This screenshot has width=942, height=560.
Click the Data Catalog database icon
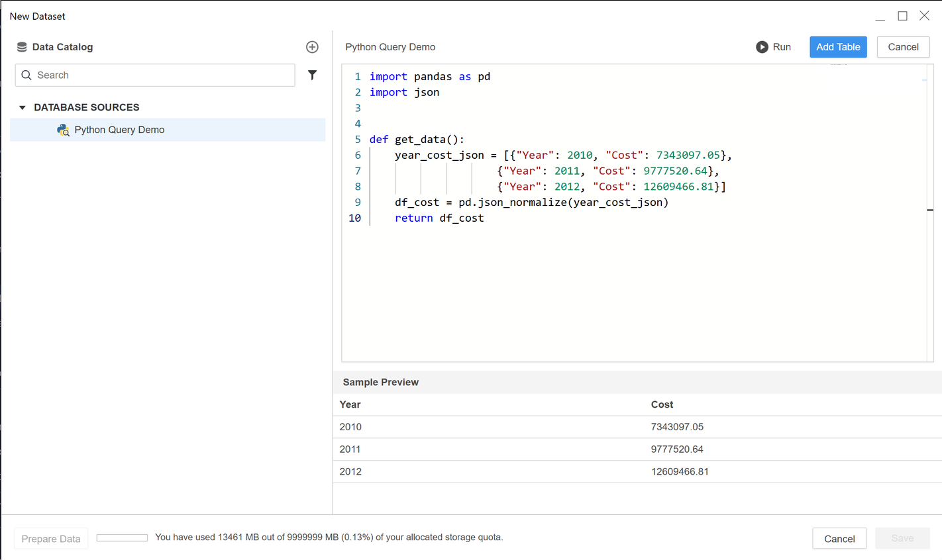pos(22,47)
